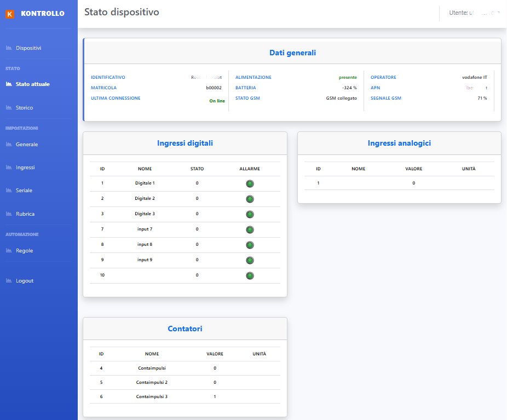The image size is (507, 420).
Task: Select the Regole automation entry
Action: point(24,251)
